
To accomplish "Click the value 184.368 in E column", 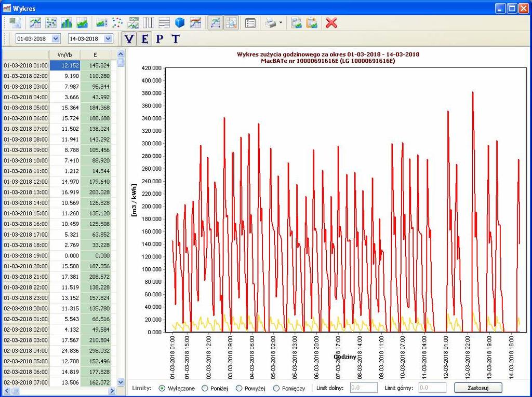I will point(96,108).
